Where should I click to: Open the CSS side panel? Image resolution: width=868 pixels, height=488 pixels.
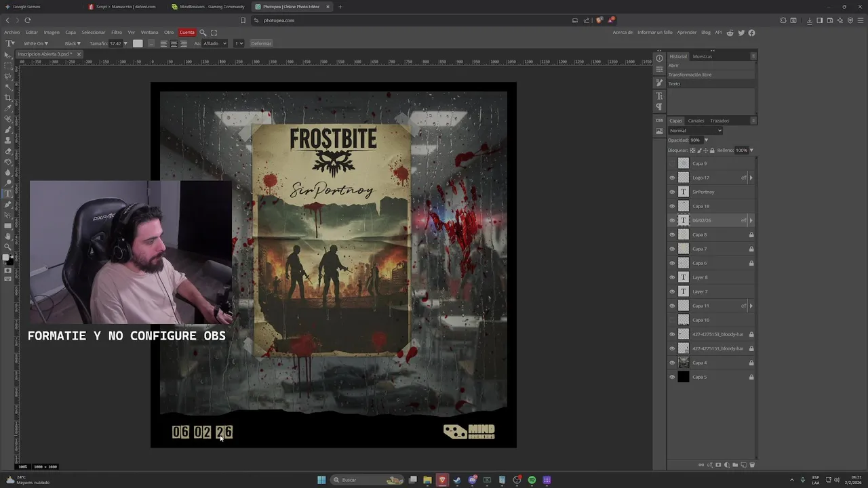tap(659, 121)
